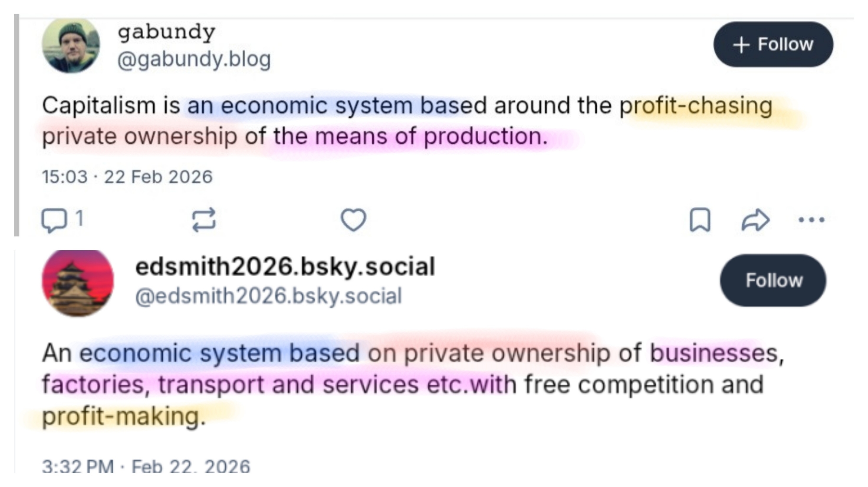Click "free competition" in edsmith2026's post
The width and height of the screenshot is (868, 487).
point(619,384)
